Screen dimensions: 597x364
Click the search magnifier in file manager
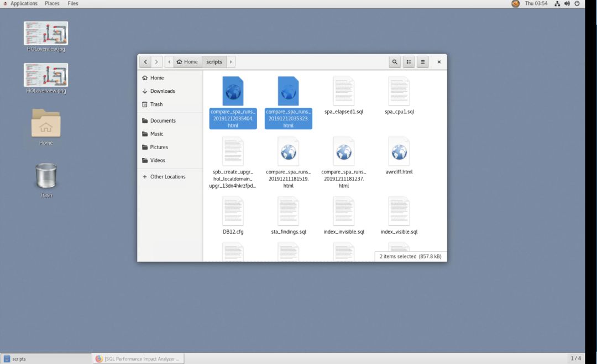(x=395, y=62)
